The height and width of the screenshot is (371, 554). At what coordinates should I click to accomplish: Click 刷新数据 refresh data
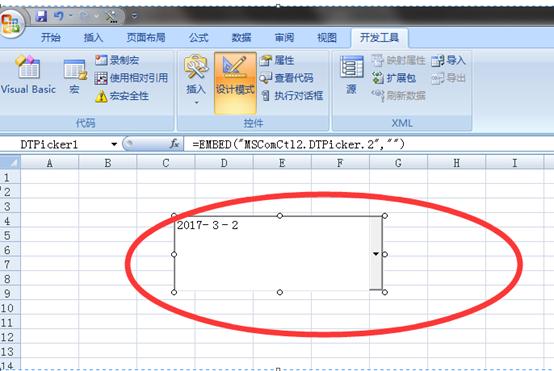[398, 95]
